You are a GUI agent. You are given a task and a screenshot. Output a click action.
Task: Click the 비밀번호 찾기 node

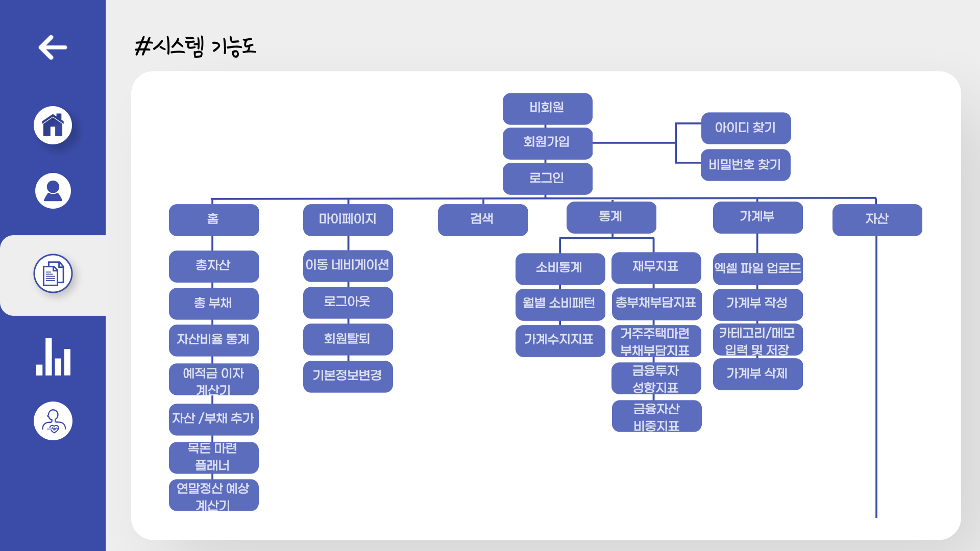pyautogui.click(x=746, y=165)
